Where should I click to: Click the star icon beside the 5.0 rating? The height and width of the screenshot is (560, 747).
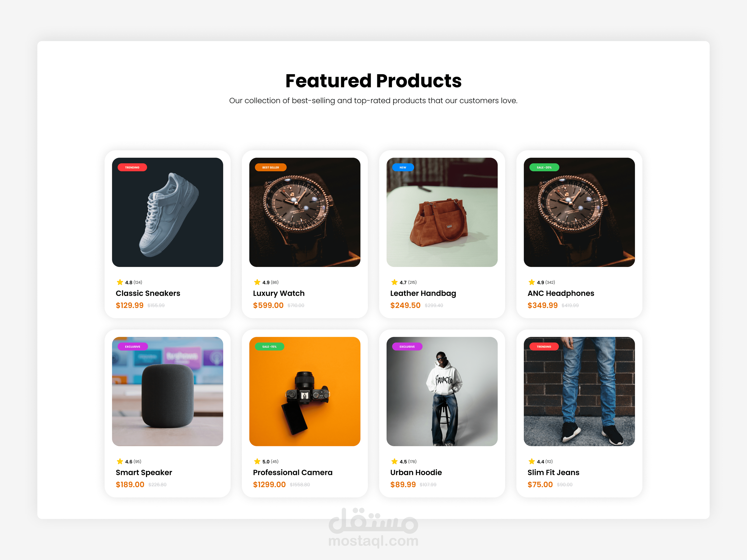[257, 461]
